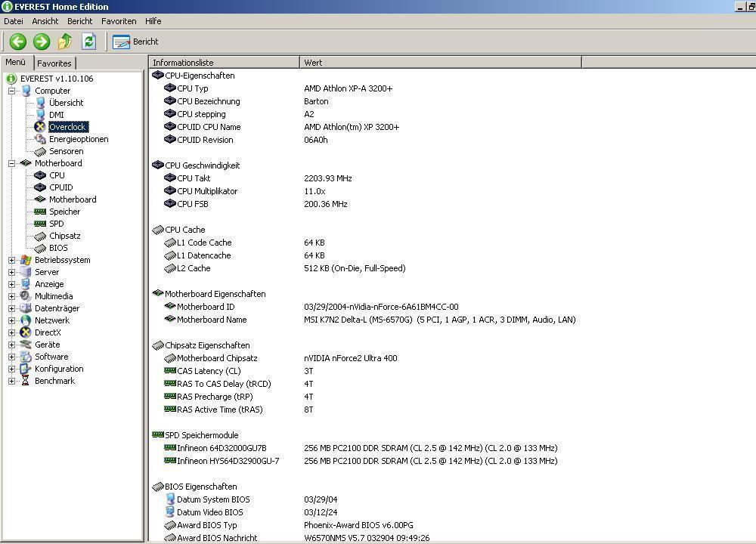Click the Benchmark hourglass icon
Screen dimensions: 756x544
(26, 381)
